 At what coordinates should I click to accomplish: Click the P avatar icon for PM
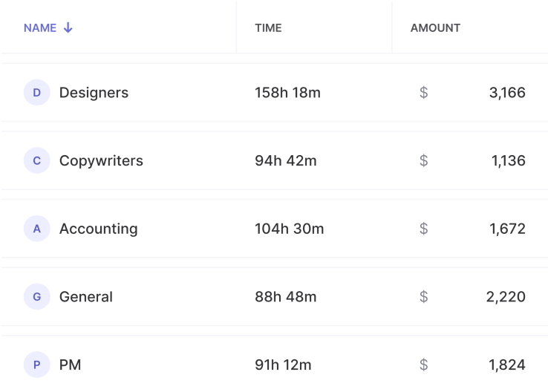click(x=37, y=365)
